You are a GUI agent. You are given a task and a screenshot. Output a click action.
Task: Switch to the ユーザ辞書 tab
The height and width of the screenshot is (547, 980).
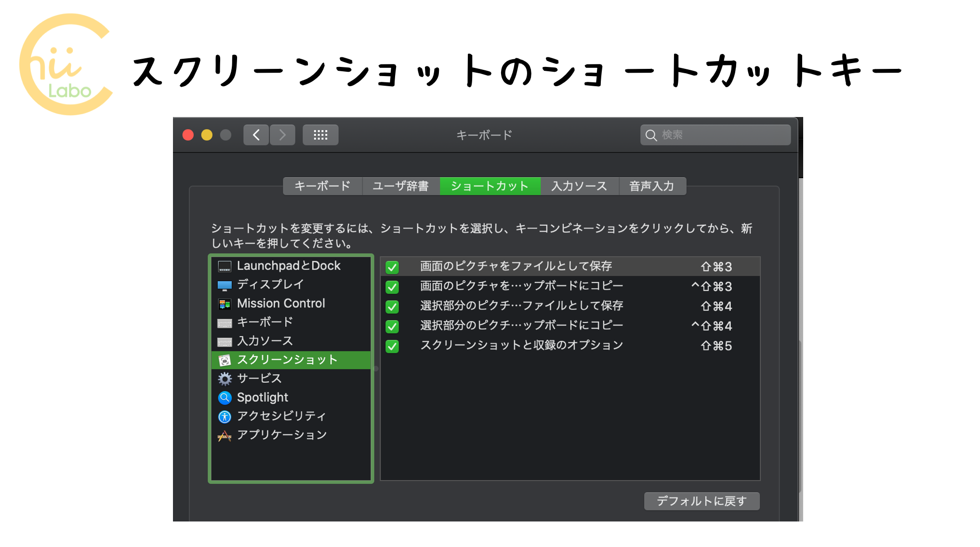pyautogui.click(x=401, y=186)
